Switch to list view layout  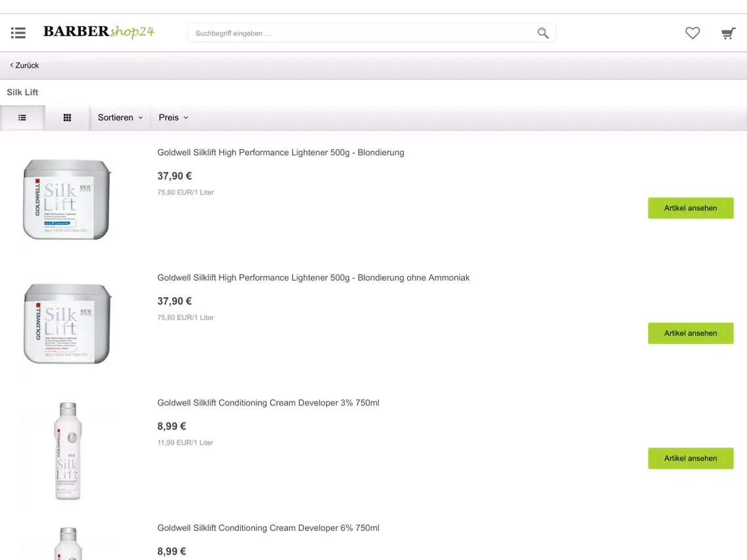[x=22, y=118]
